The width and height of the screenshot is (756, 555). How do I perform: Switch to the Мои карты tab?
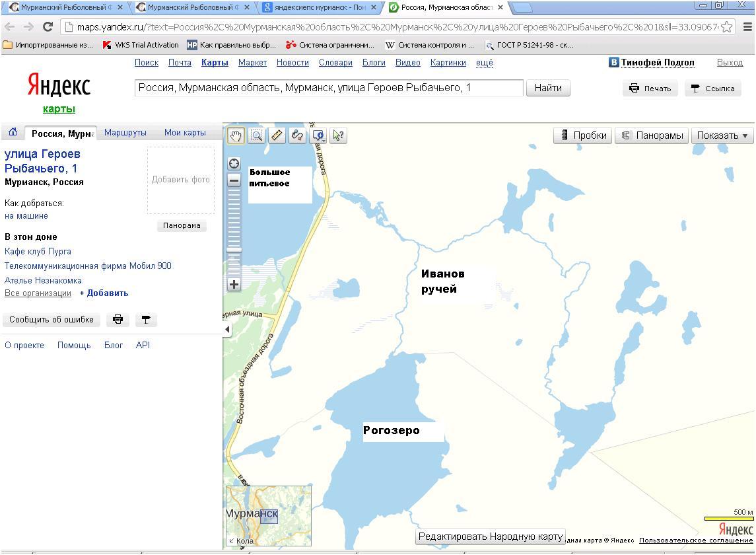pos(185,133)
